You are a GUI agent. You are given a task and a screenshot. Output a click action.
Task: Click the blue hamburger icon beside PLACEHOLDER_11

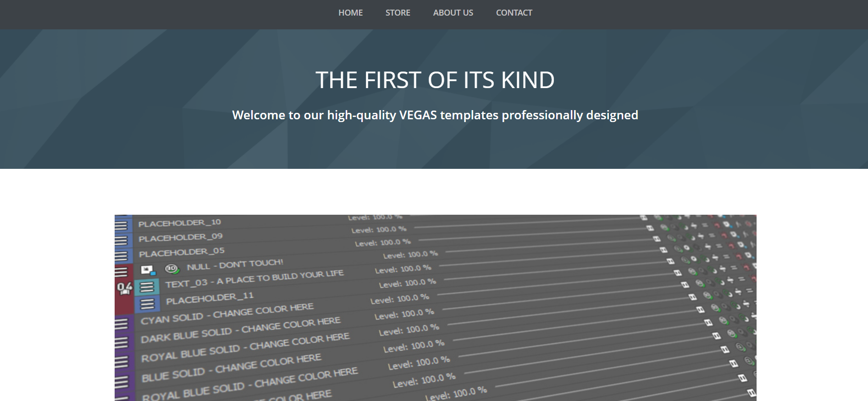[147, 304]
